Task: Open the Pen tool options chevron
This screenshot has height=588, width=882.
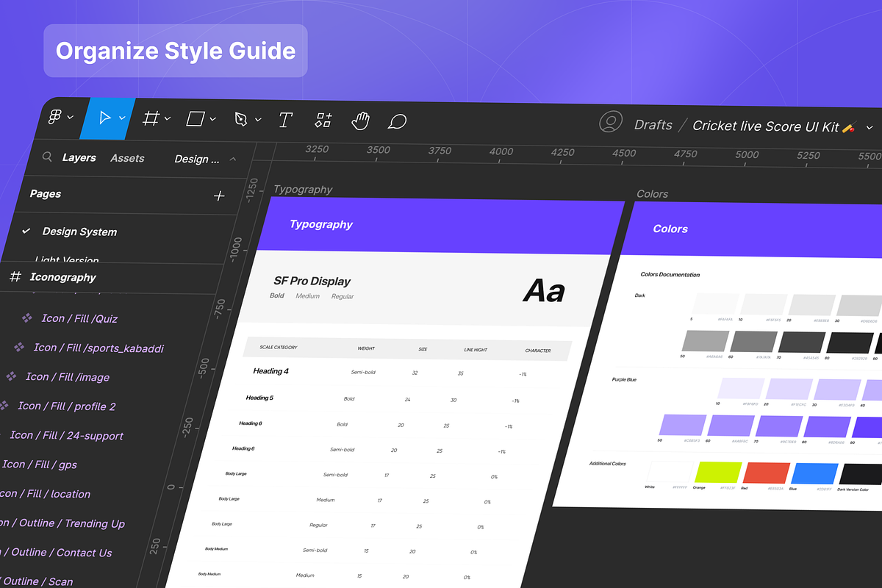Action: point(258,120)
